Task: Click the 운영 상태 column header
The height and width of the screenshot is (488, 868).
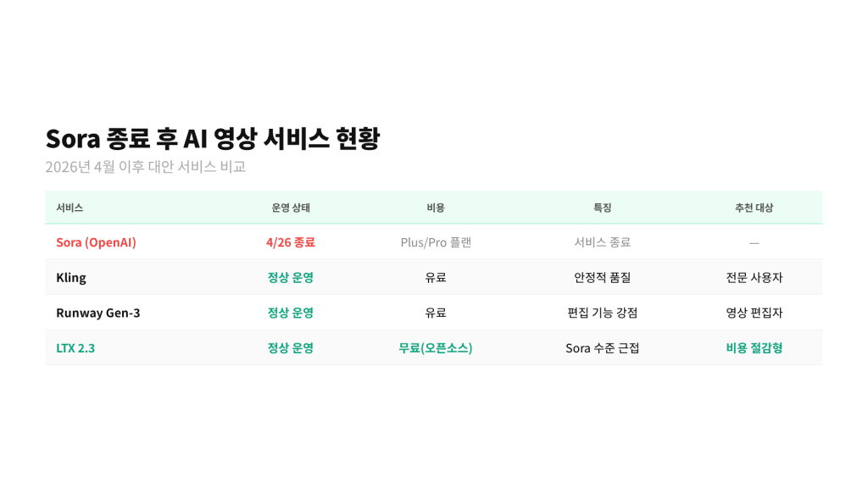Action: pyautogui.click(x=291, y=208)
